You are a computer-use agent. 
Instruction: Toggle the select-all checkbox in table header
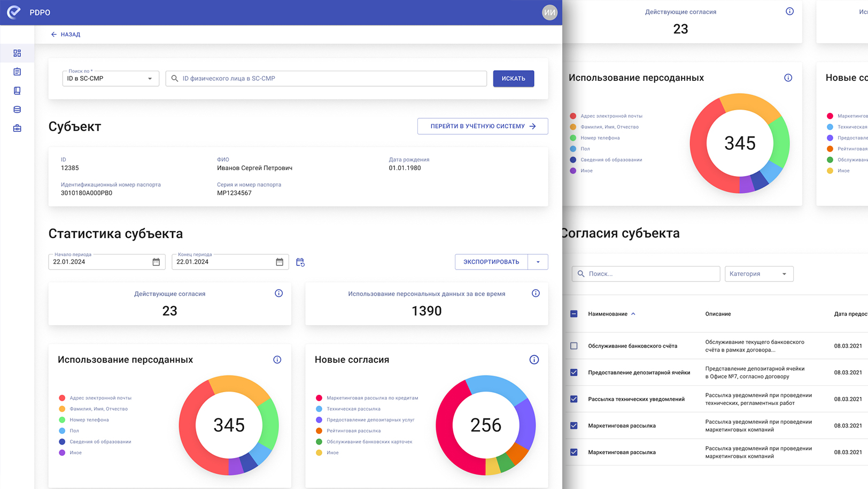click(x=574, y=314)
